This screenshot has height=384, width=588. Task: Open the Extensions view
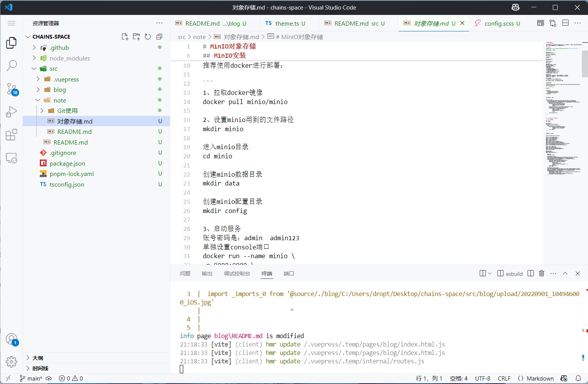pos(11,135)
